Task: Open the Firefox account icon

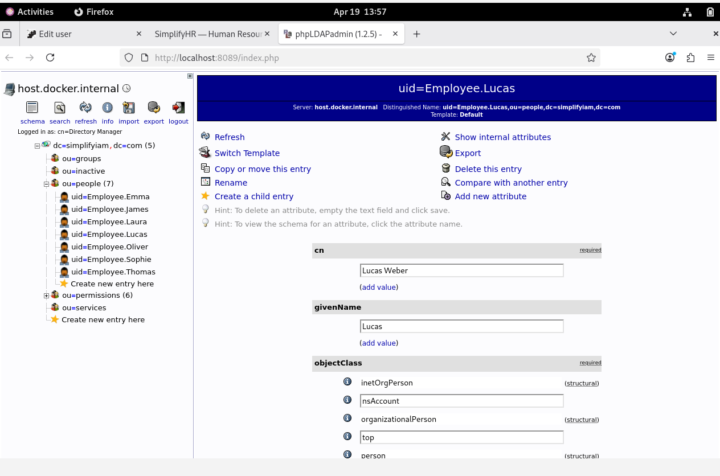Action: coord(670,57)
